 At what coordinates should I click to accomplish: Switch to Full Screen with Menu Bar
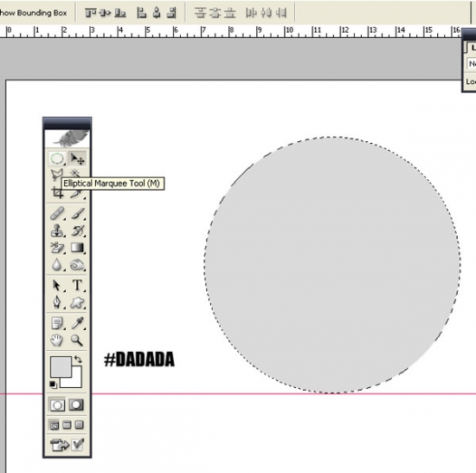coord(67,425)
